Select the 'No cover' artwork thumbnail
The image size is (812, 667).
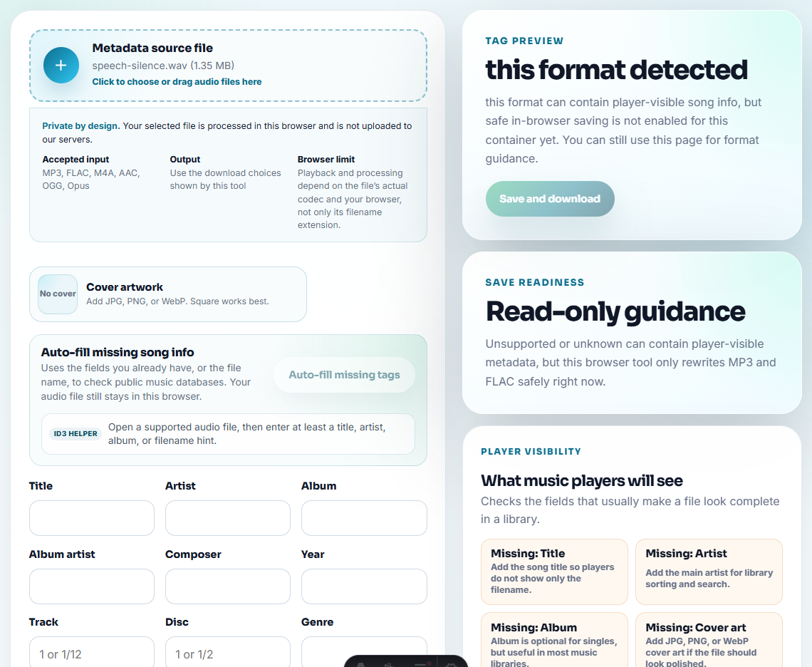click(x=58, y=294)
